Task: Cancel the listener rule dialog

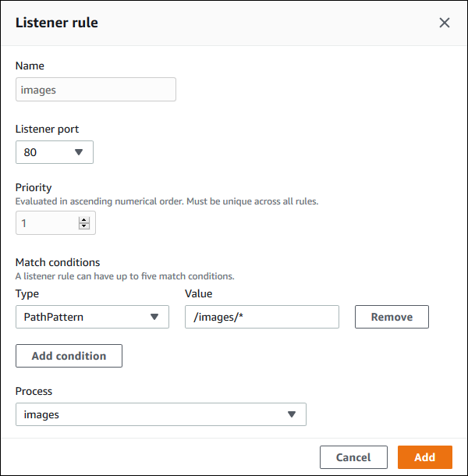Action: tap(353, 457)
